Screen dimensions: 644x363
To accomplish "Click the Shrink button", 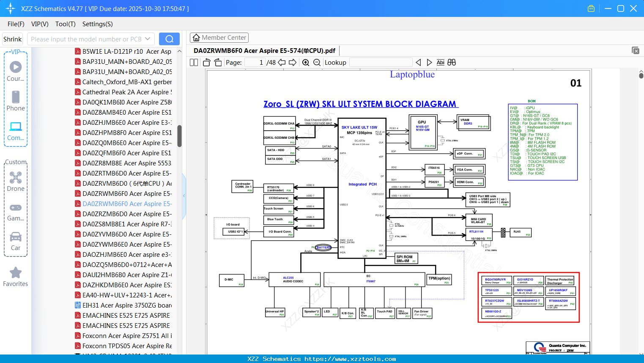I will tap(13, 39).
